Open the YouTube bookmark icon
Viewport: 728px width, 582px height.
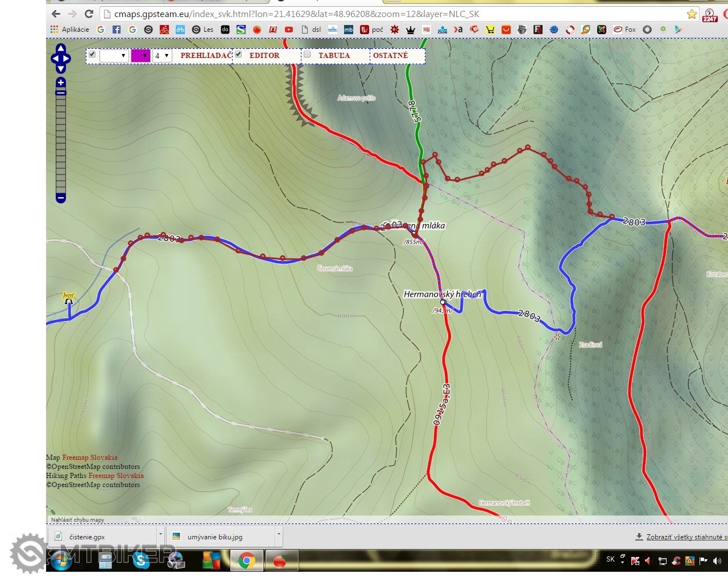click(x=289, y=30)
